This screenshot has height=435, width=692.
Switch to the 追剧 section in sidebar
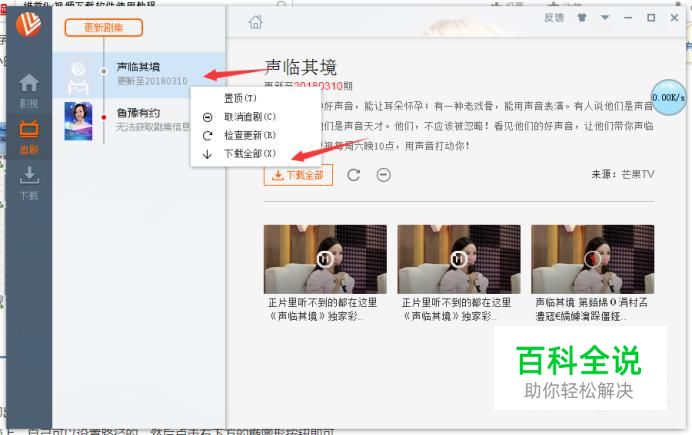(29, 137)
